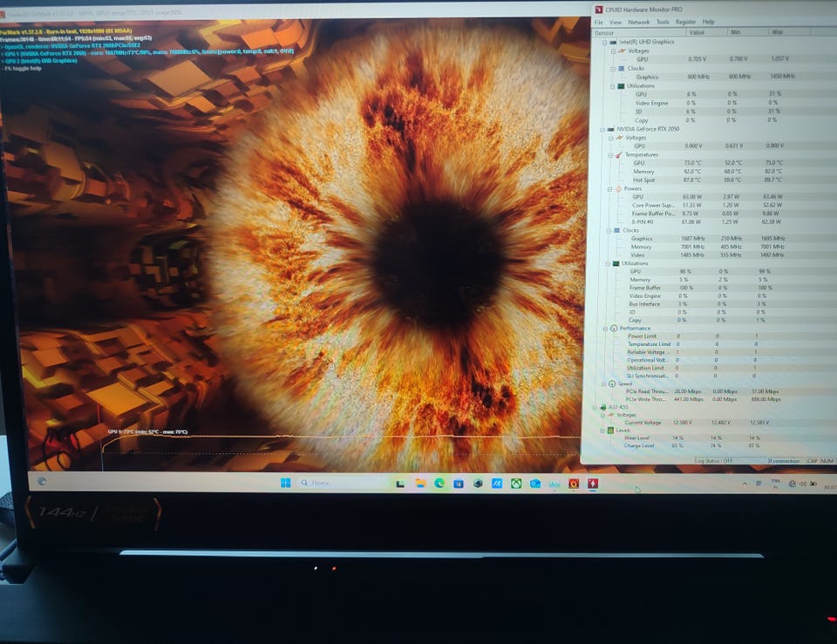Click the 'Log Status : OFF' status text

pos(713,461)
